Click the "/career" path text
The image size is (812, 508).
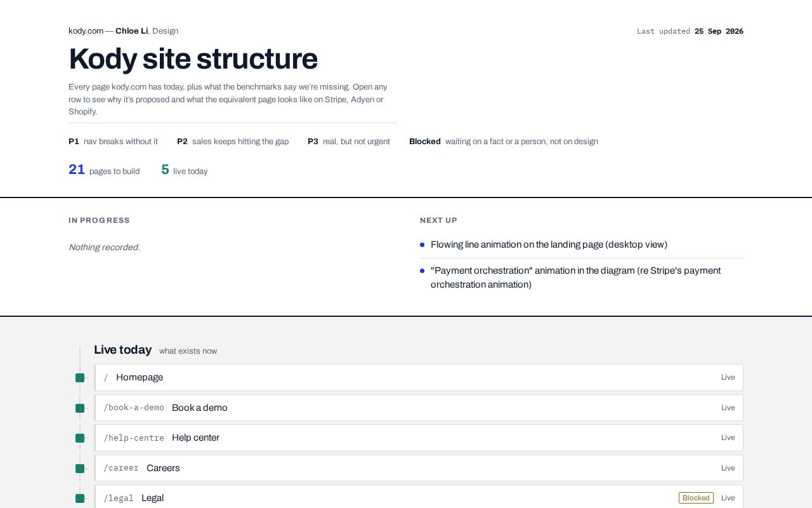pyautogui.click(x=121, y=468)
